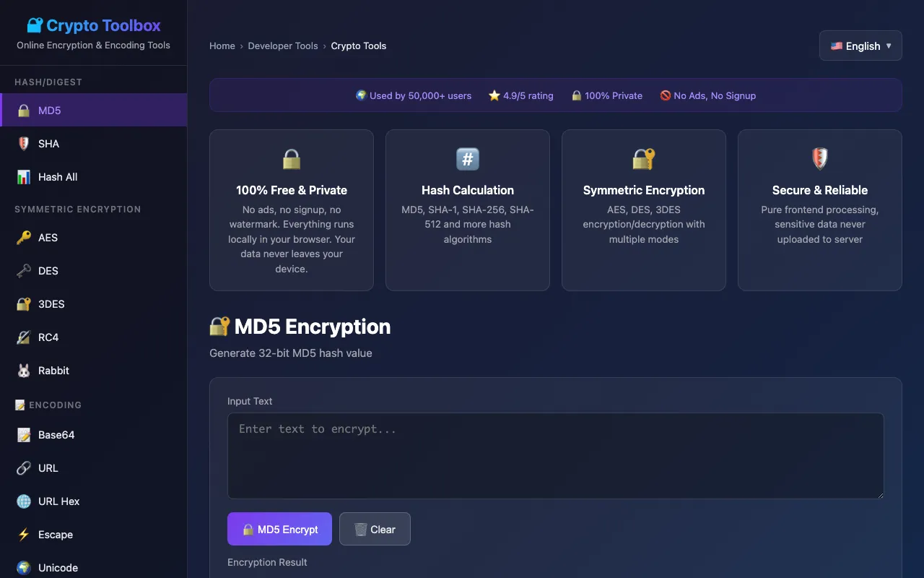
Task: Click the 'Online Encryption & Encoding Tools' tagline
Action: click(94, 45)
